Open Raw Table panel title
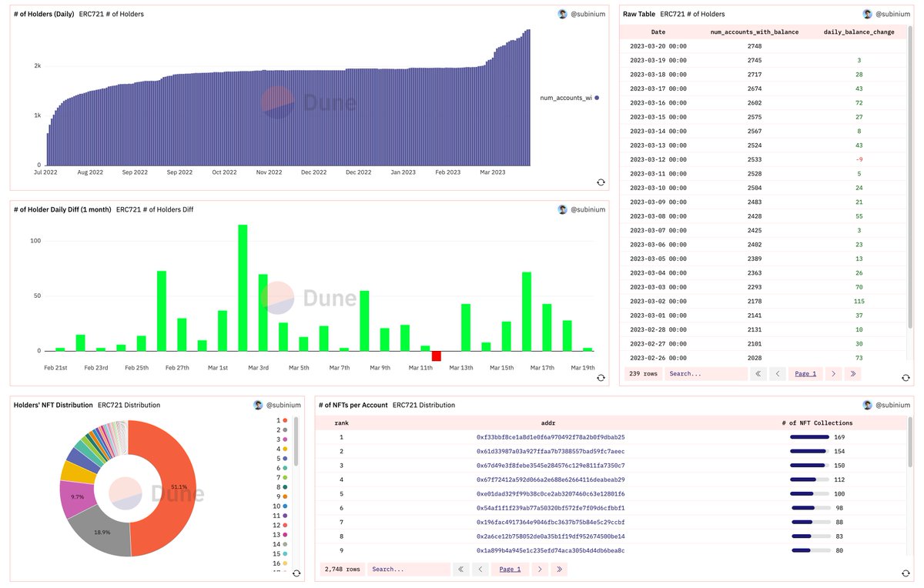Image resolution: width=924 pixels, height=588 pixels. point(639,14)
